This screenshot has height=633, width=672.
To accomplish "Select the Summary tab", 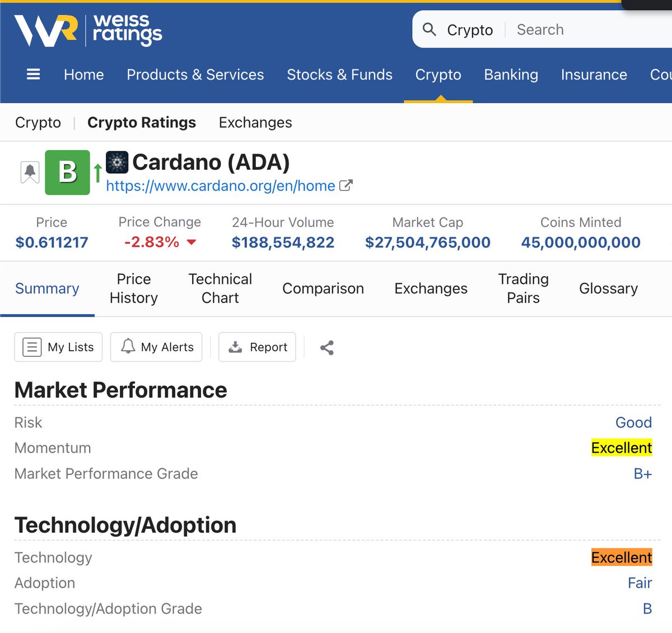I will click(47, 288).
